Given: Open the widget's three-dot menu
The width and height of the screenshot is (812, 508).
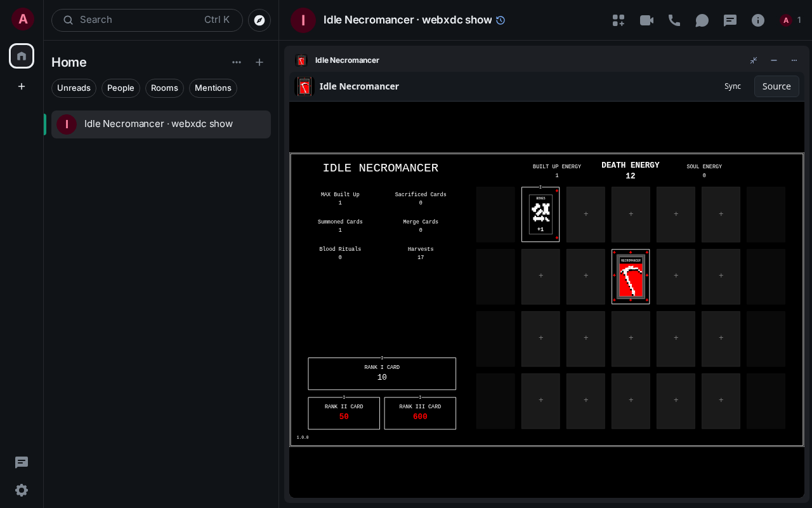Looking at the screenshot, I should coord(794,60).
